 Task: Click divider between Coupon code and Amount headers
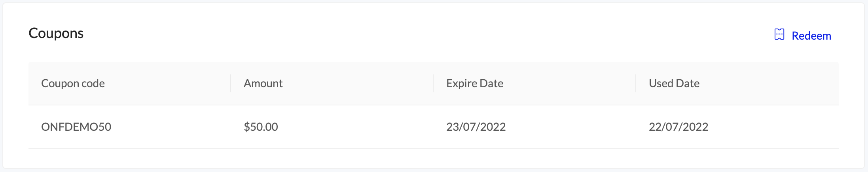[231, 83]
